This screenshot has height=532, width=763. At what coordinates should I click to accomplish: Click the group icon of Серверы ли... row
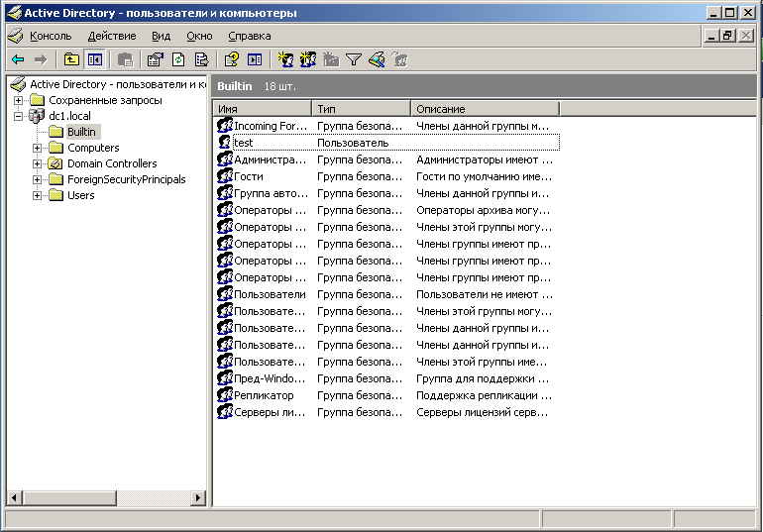[224, 412]
